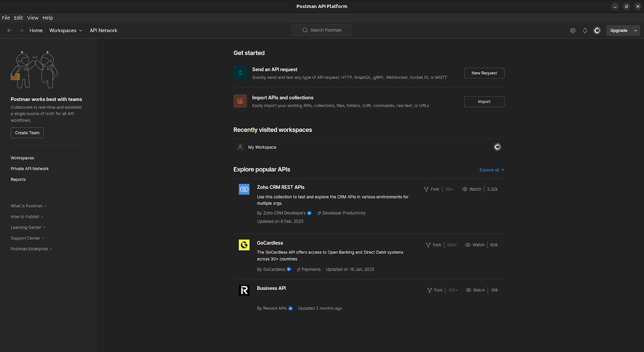Maximize the Postman window
Screen dimensions: 644x352
tap(626, 6)
